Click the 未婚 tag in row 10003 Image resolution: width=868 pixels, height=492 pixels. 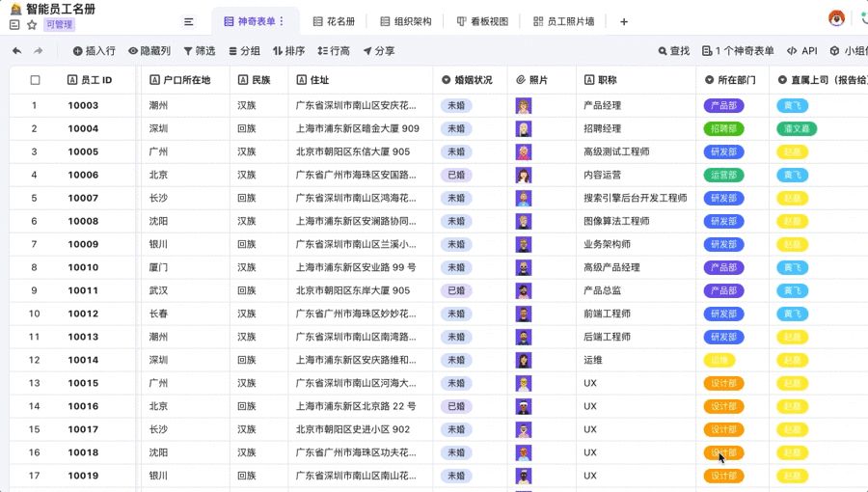pyautogui.click(x=456, y=106)
